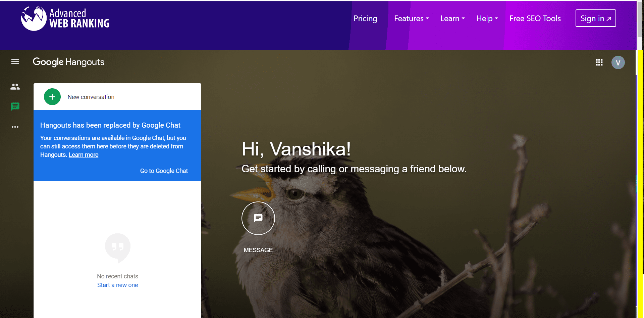644x318 pixels.
Task: Open the Free SEO Tools menu item
Action: 535,18
